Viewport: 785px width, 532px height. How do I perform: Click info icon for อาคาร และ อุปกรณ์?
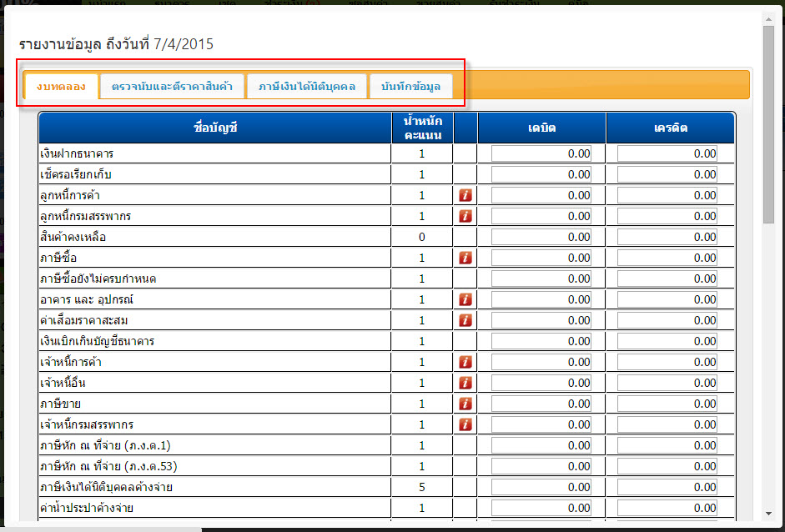tap(465, 299)
